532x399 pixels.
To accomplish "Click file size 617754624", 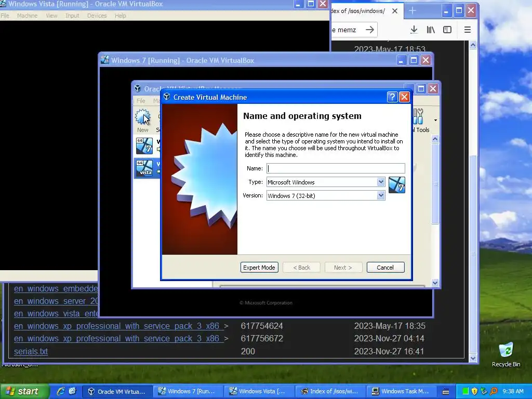I will coord(262,326).
